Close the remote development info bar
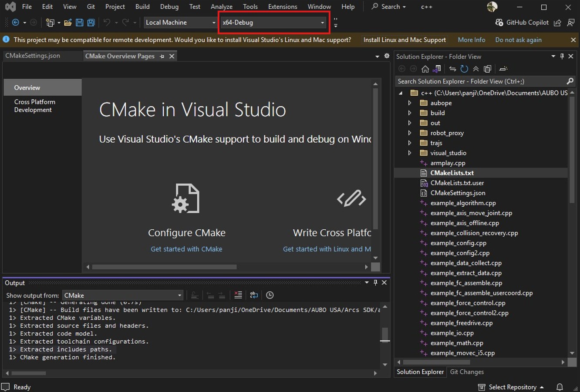The height and width of the screenshot is (392, 580). pos(573,40)
